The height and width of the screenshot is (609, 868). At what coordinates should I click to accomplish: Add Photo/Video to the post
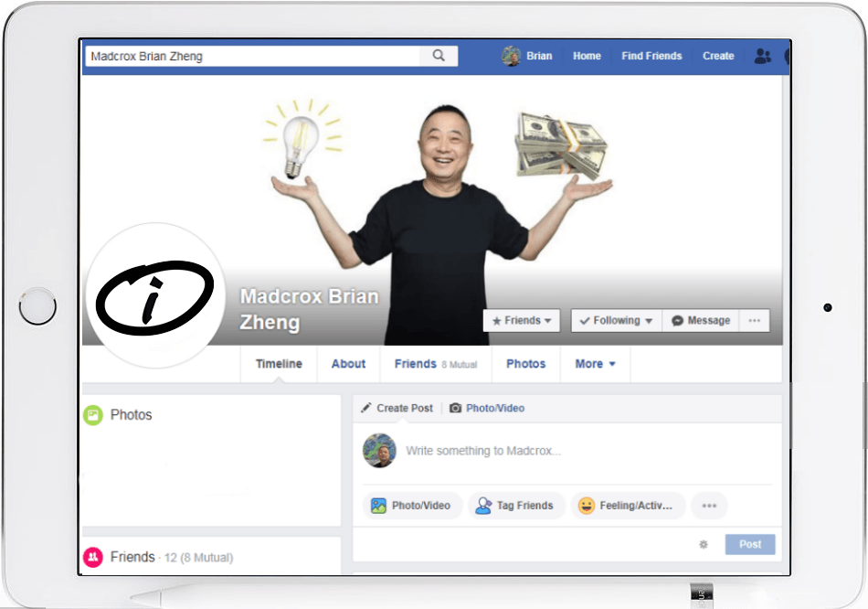(412, 506)
